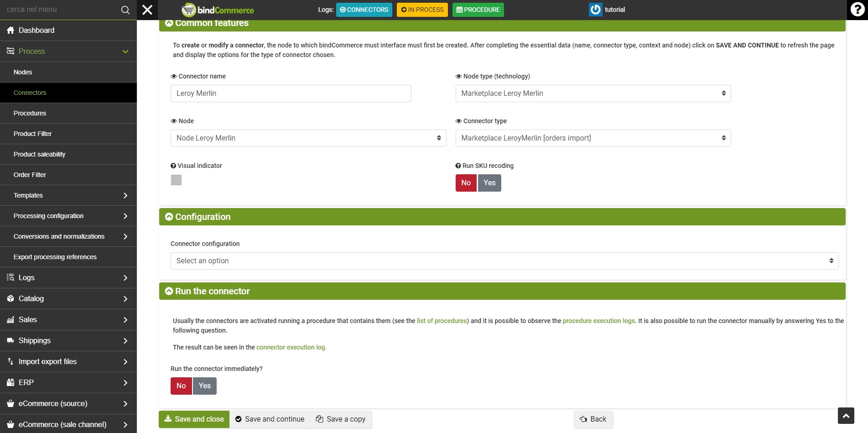Screen dimensions: 868x433
Task: Open the help question mark icon
Action: [858, 10]
